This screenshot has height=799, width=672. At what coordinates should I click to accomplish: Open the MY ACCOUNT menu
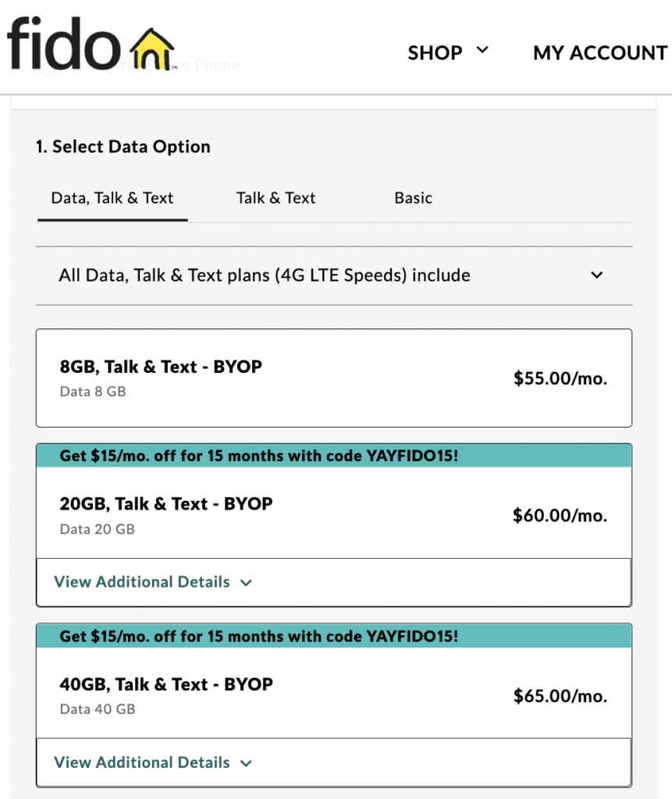coord(599,53)
